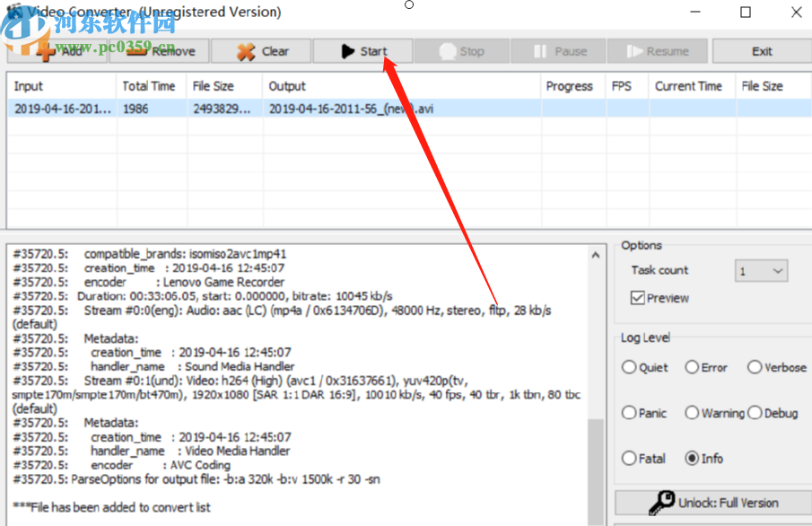Click the Duration: 00:33:06.05 log line

tap(203, 296)
